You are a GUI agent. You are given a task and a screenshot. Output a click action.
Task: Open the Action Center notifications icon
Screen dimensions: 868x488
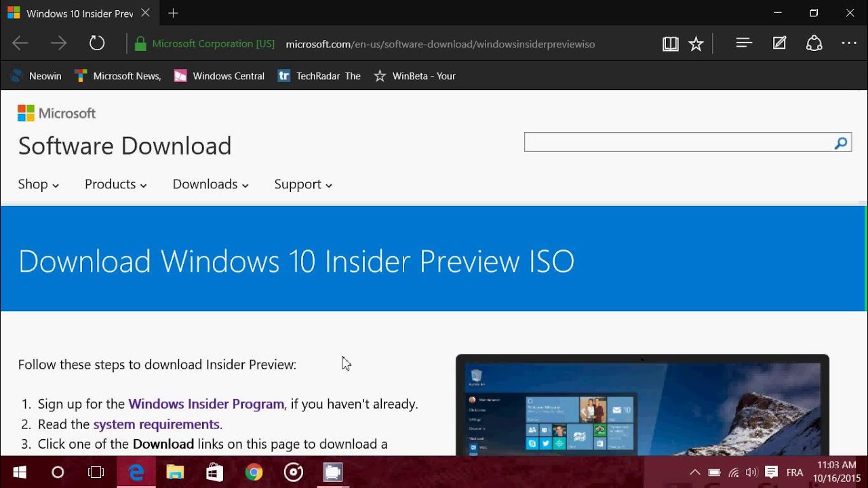[x=771, y=472]
